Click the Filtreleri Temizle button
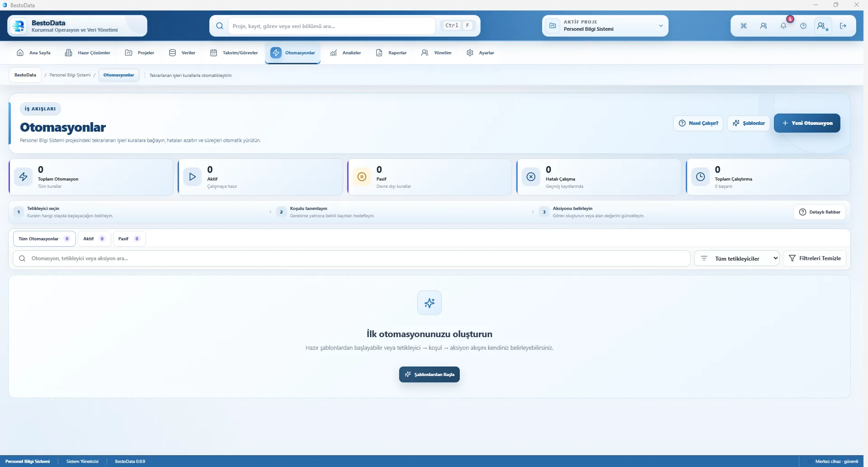This screenshot has height=467, width=868. (x=815, y=258)
